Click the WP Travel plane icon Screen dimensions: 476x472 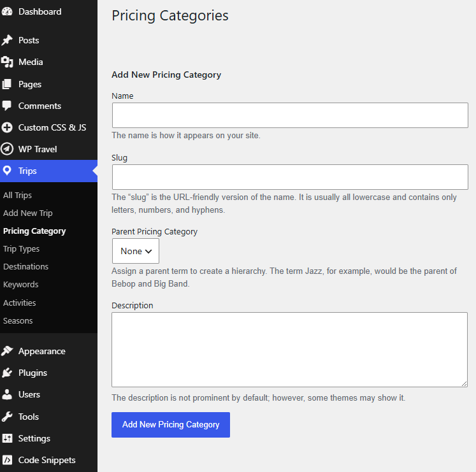7,149
